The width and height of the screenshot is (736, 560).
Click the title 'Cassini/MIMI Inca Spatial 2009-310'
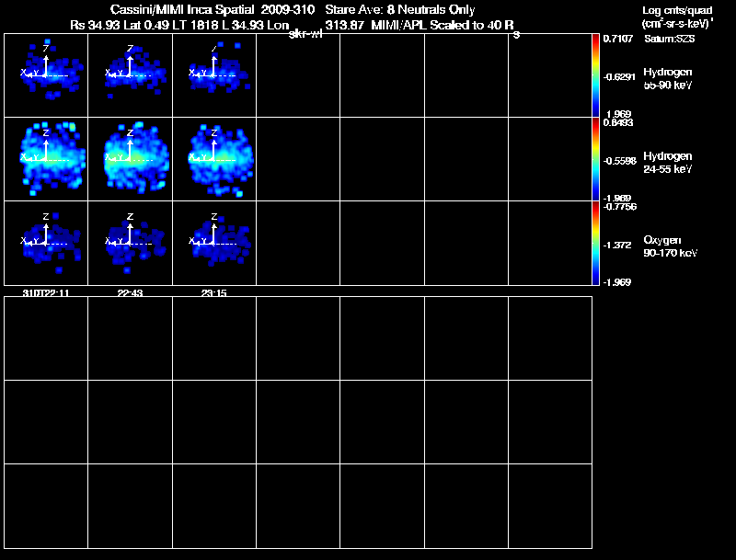(x=213, y=9)
